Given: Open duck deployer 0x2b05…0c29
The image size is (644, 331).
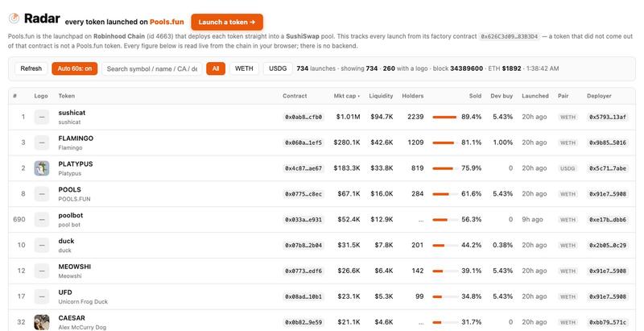Looking at the screenshot, I should pyautogui.click(x=608, y=245).
